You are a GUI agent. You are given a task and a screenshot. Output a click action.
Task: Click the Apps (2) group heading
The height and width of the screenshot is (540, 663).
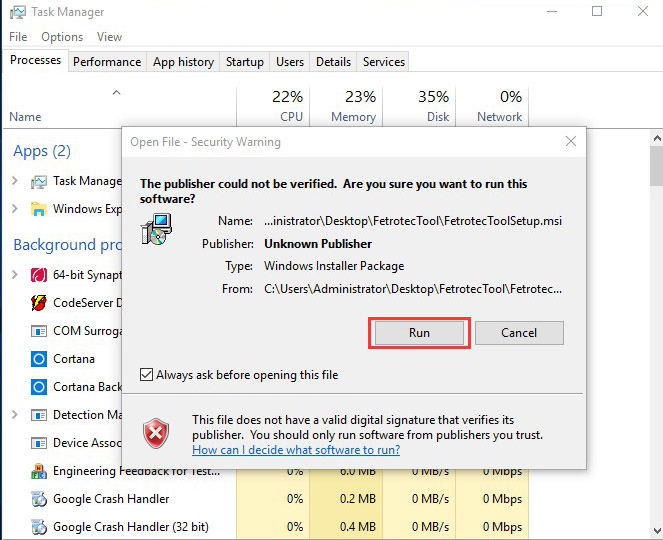(42, 151)
